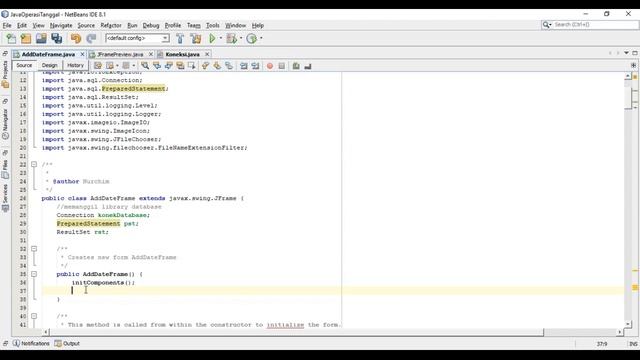The height and width of the screenshot is (360, 640).
Task: Switch to History view
Action: (75, 65)
